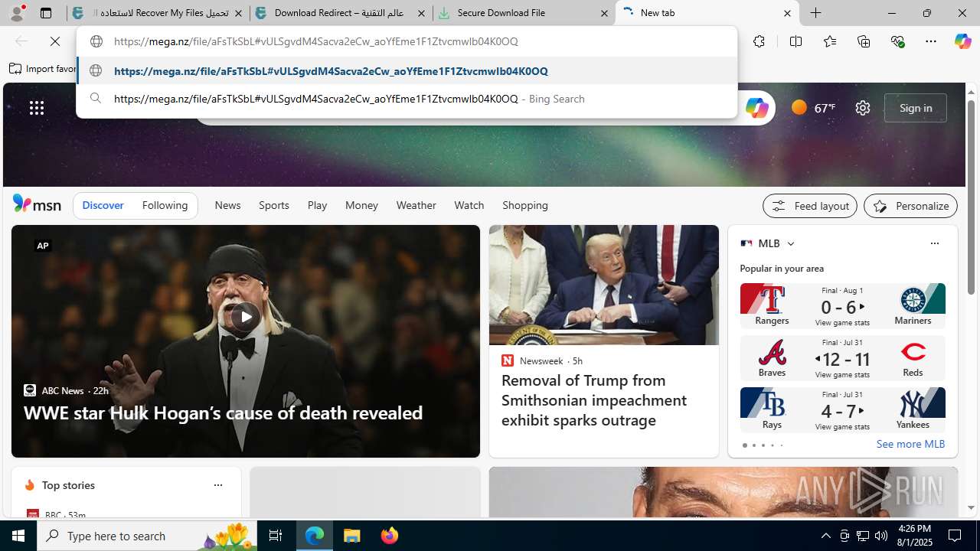Open the Microsoft Edge taskbar icon

315,536
